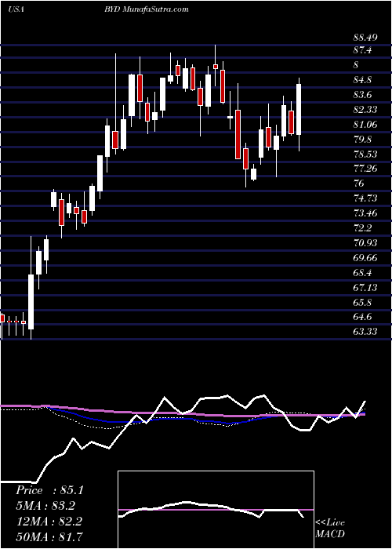The image size is (392, 549).
Task: Click the <<Live MACD label
Action: coord(330,528)
